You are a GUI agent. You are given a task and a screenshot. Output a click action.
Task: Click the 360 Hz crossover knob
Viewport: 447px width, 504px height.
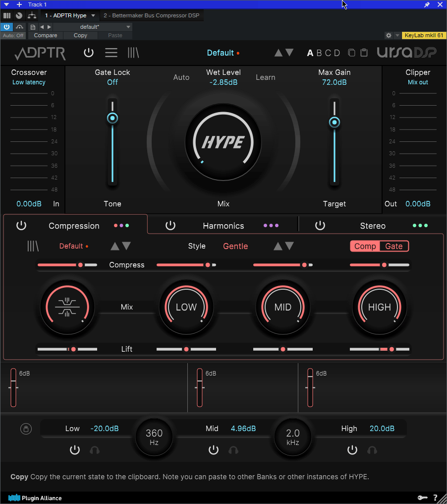pos(154,437)
